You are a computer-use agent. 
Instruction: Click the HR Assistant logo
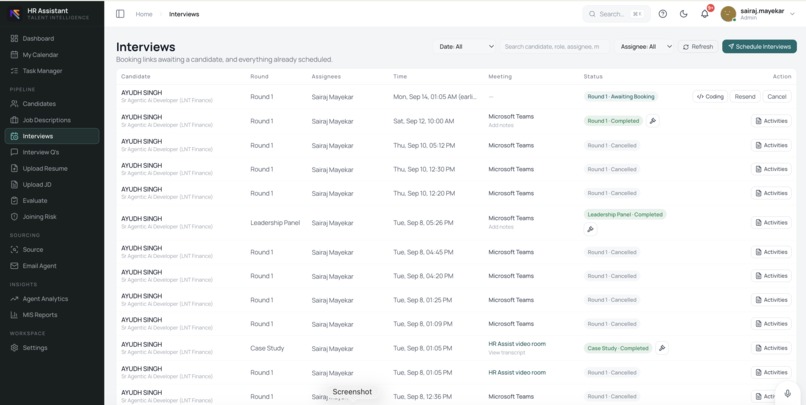point(15,14)
